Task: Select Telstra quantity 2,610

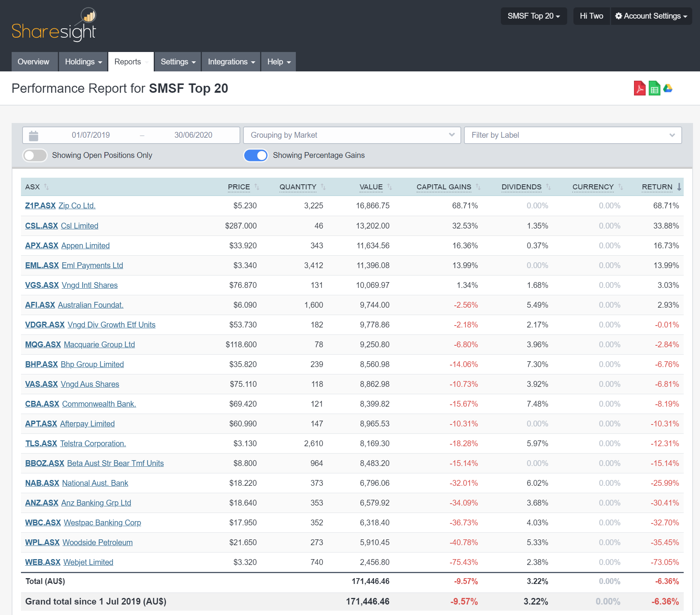Action: [313, 444]
